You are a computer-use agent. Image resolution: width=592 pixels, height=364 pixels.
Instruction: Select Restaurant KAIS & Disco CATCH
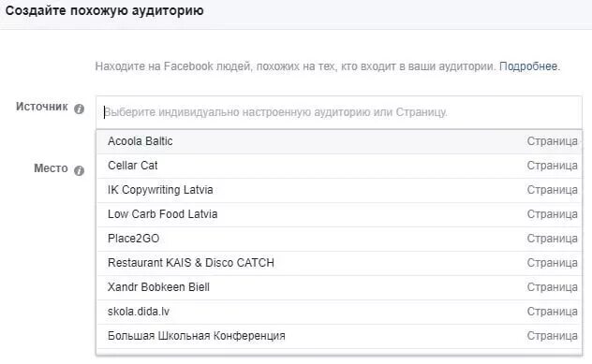[x=339, y=263]
